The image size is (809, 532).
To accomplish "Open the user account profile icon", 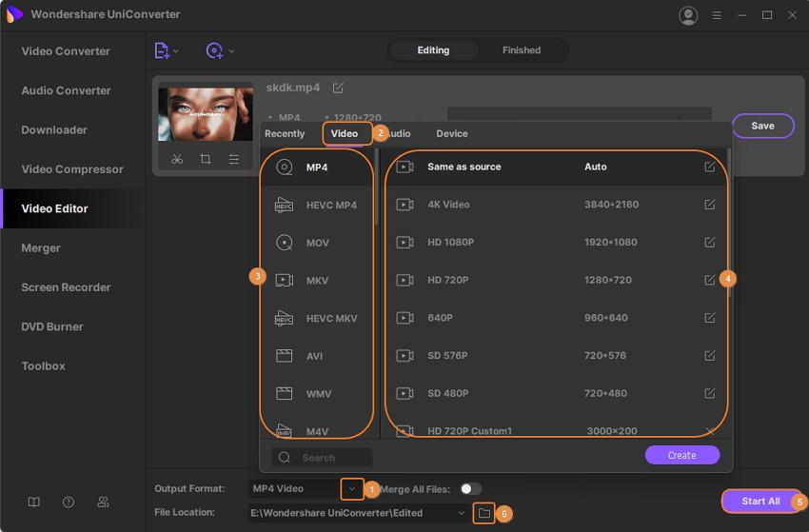I will tap(688, 15).
